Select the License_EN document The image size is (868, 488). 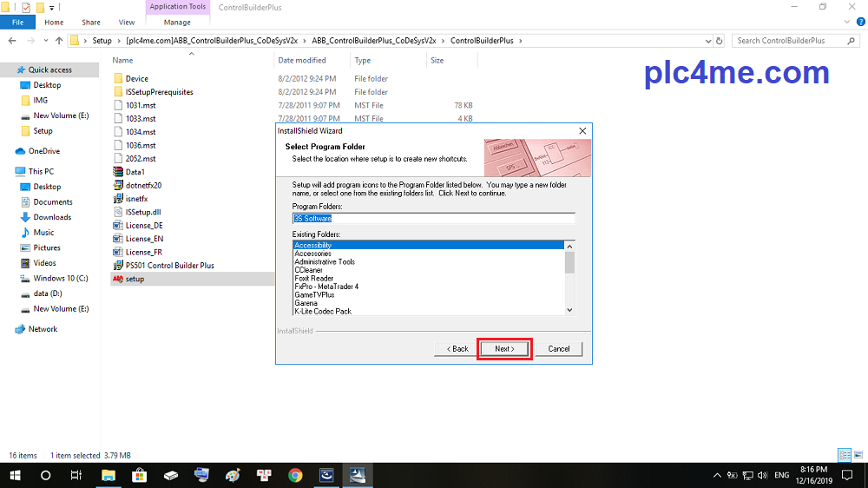144,239
